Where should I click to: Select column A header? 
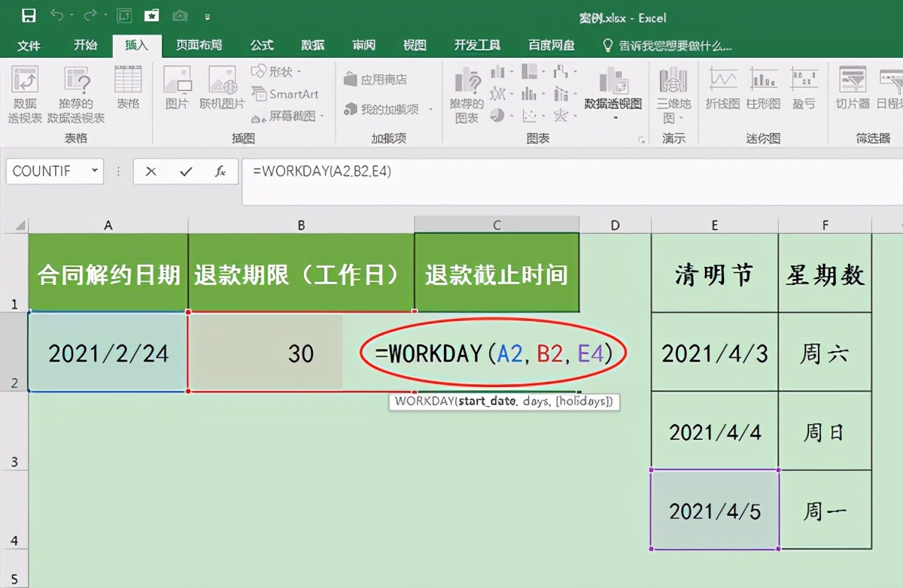108,225
